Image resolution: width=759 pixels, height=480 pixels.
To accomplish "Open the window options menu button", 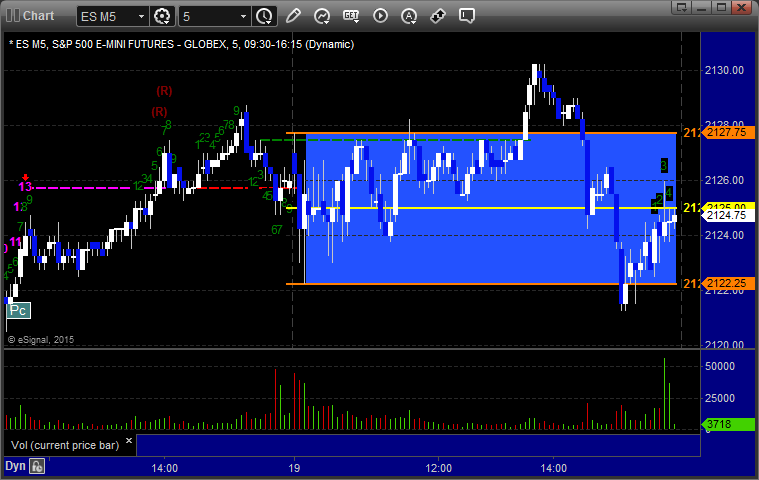I will pyautogui.click(x=682, y=8).
